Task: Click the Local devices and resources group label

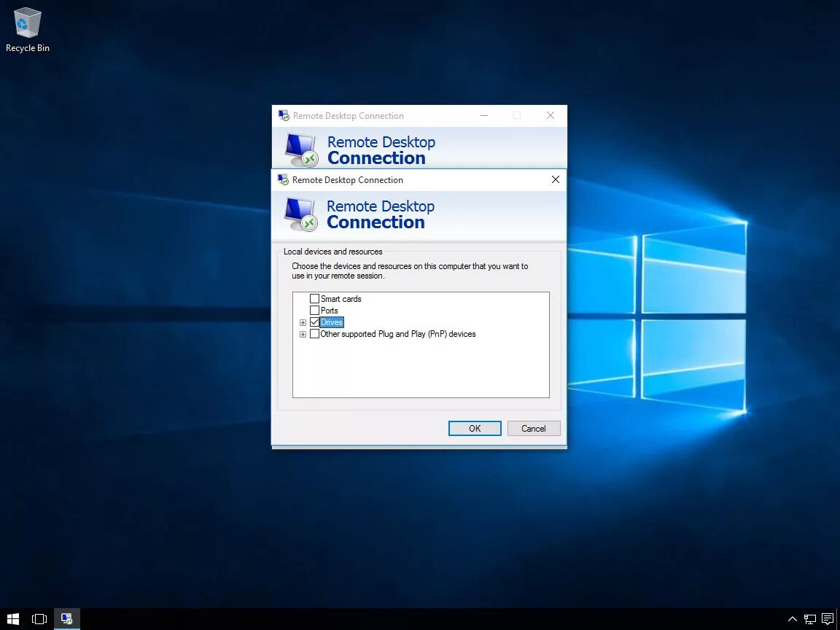Action: [332, 252]
